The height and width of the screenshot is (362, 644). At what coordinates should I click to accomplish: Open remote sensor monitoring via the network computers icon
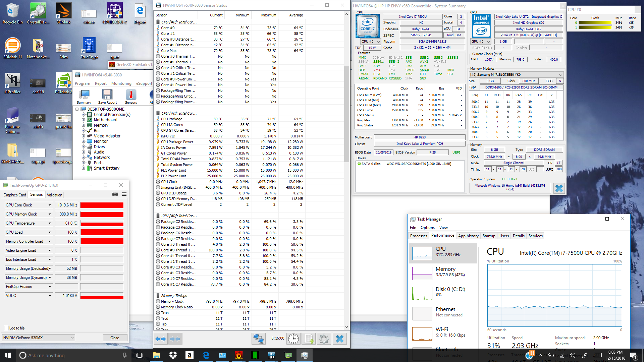pos(258,339)
